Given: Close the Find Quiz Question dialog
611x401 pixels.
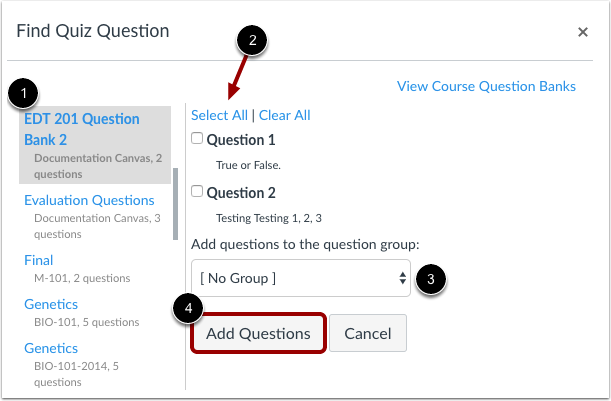Looking at the screenshot, I should [583, 32].
